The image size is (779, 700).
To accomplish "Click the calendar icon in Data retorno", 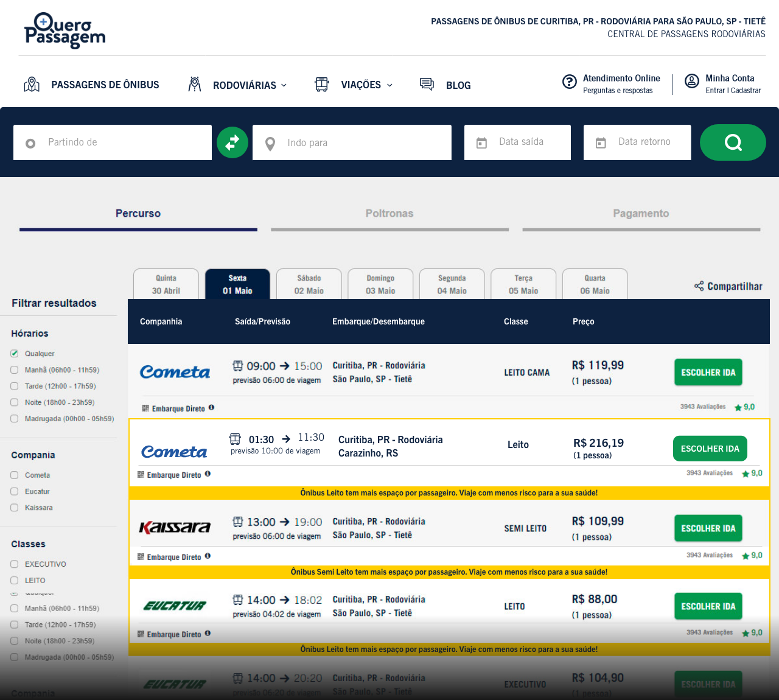I will 601,143.
